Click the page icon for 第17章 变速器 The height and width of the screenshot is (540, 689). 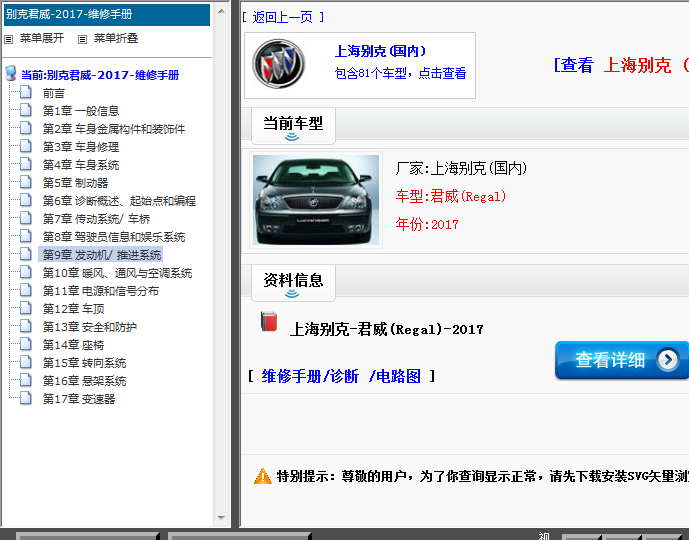click(26, 398)
